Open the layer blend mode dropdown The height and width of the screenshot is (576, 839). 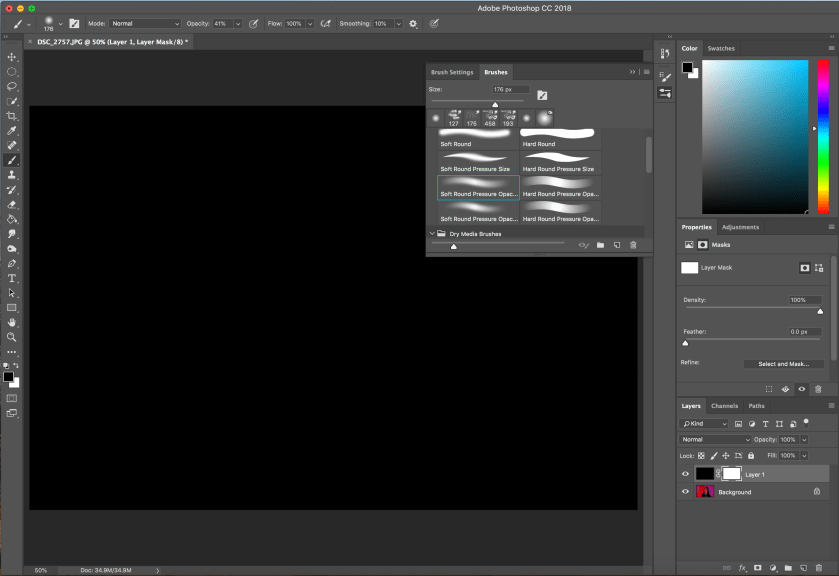tap(715, 440)
